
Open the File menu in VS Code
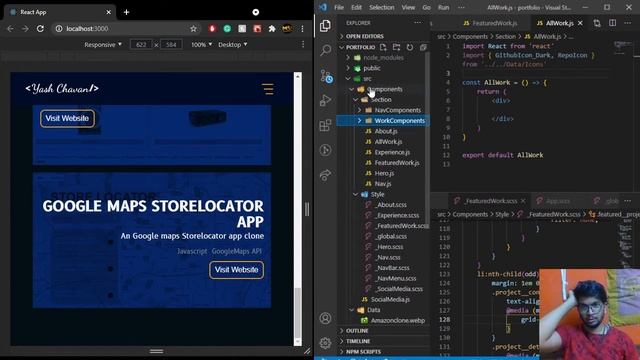click(x=339, y=7)
